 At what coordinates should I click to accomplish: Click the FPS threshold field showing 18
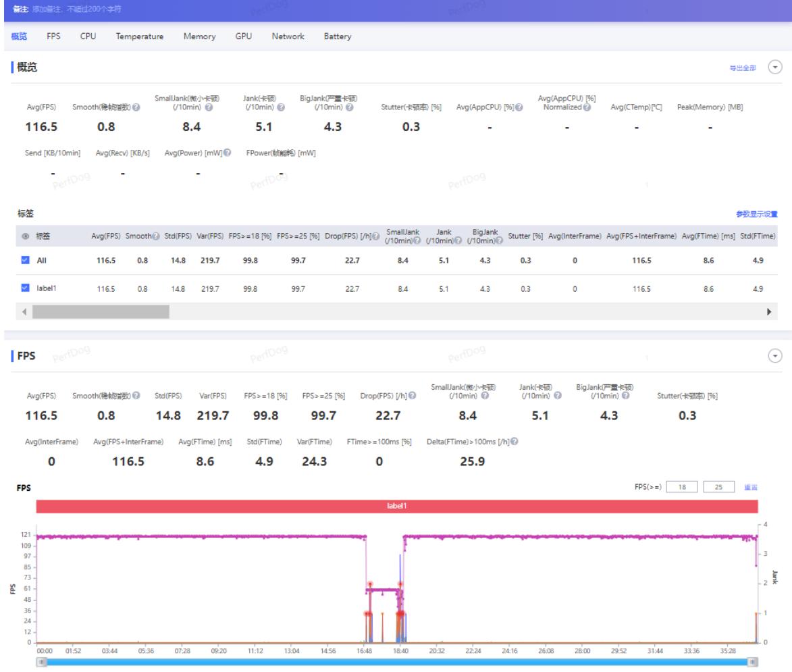[x=683, y=486]
